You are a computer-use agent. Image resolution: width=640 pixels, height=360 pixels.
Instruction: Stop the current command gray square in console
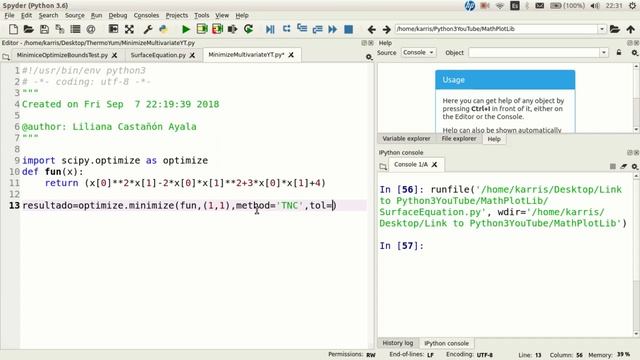point(613,166)
